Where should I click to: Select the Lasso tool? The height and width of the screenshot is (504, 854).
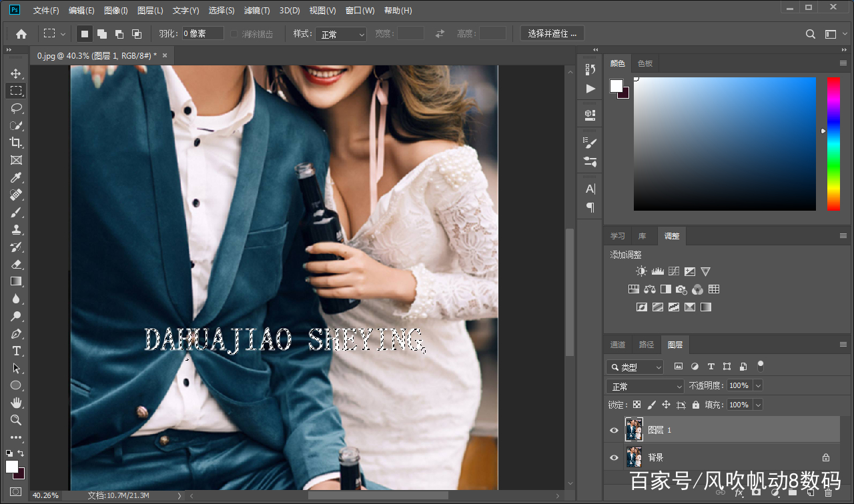[x=16, y=108]
